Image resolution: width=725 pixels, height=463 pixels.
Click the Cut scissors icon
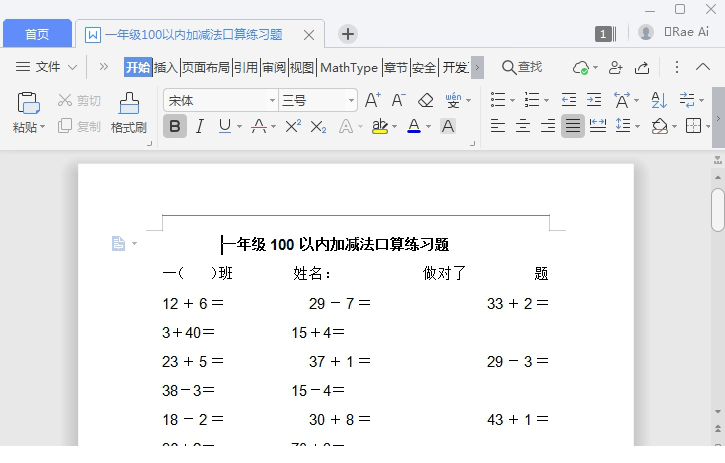pyautogui.click(x=65, y=100)
